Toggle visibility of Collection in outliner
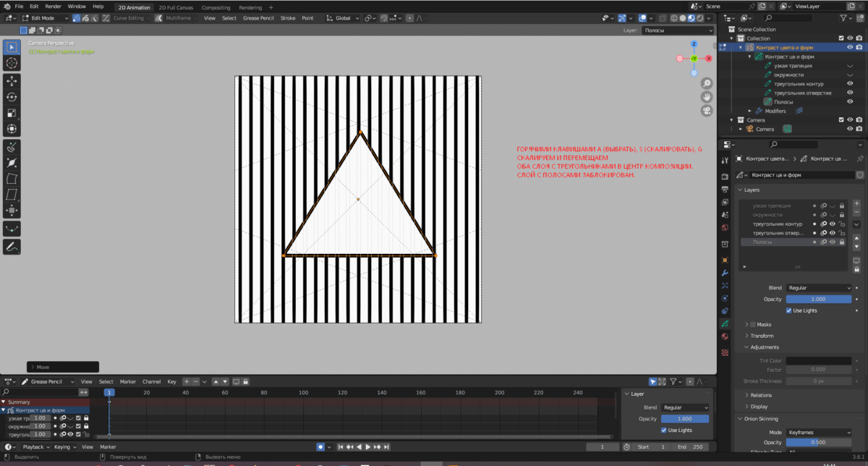 tap(850, 38)
